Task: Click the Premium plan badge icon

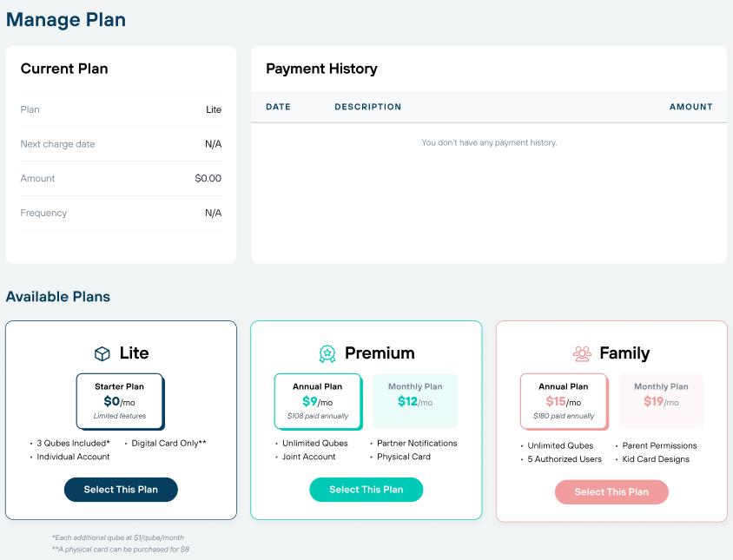Action: (327, 354)
